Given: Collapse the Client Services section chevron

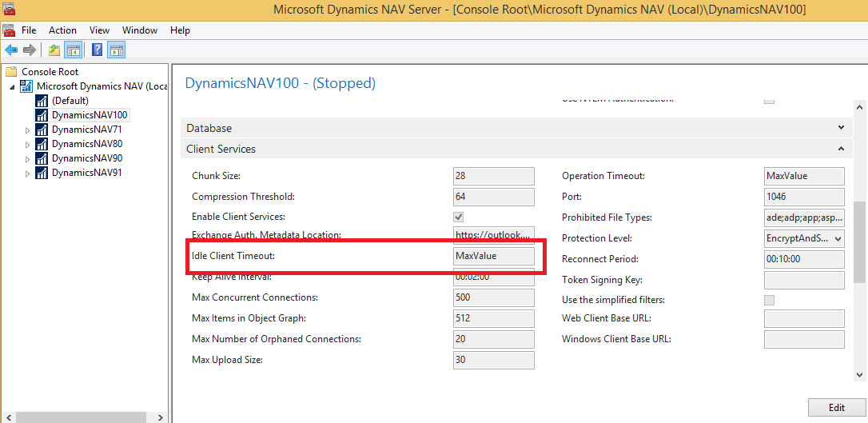Looking at the screenshot, I should point(841,149).
